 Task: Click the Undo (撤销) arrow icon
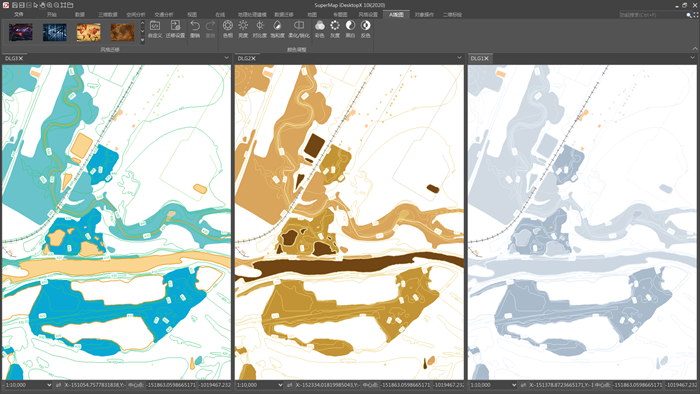click(195, 29)
